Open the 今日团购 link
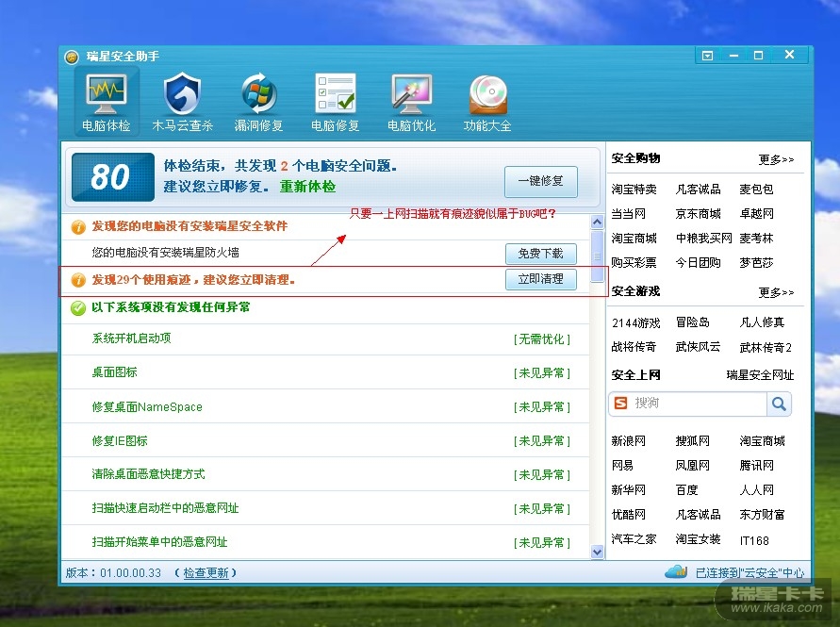840x627 pixels. (x=698, y=263)
